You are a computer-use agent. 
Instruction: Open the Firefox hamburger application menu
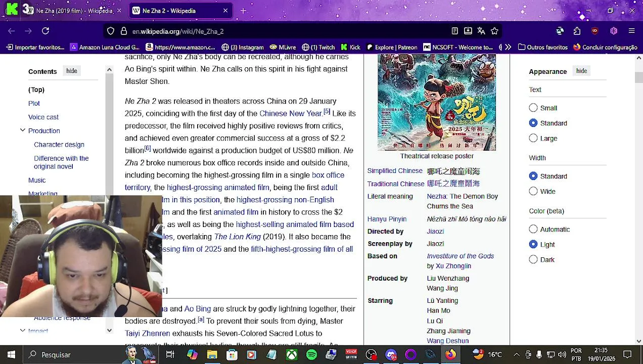(631, 31)
